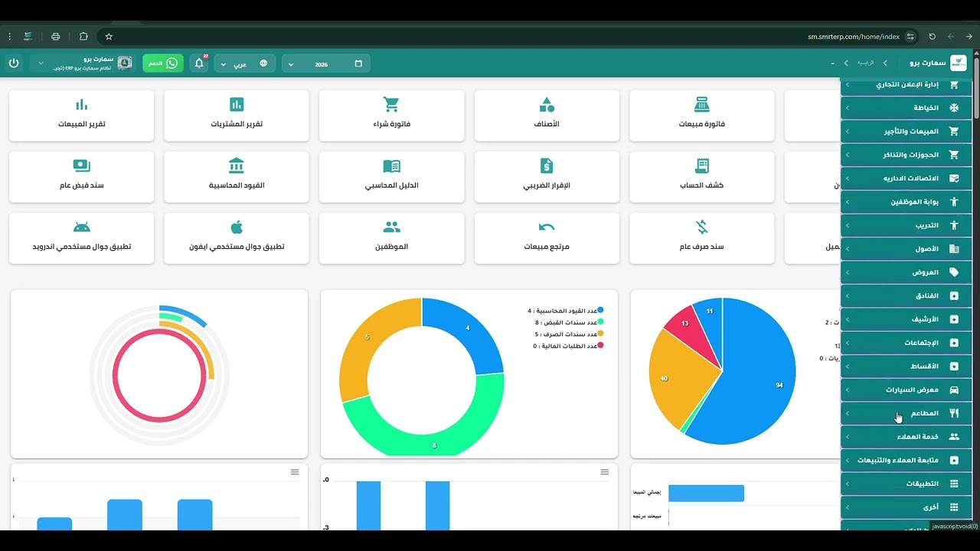This screenshot has height=551, width=980.
Task: Open browser three-dot menu
Action: (9, 36)
